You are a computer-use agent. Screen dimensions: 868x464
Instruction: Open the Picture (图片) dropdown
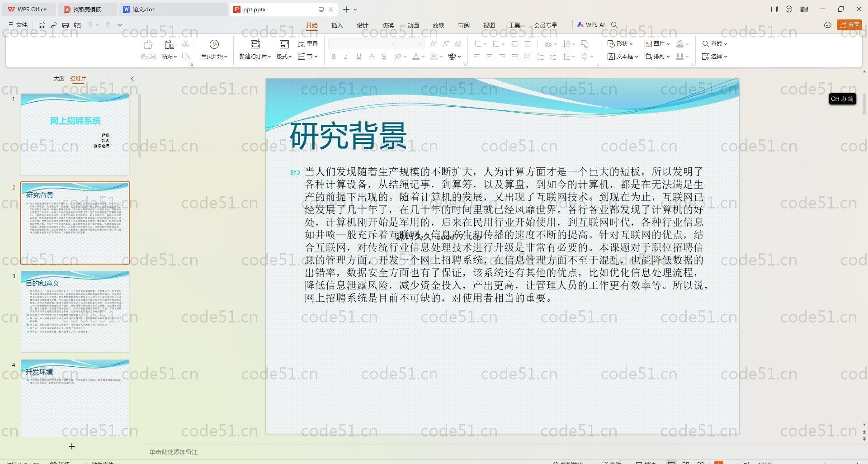(x=657, y=44)
